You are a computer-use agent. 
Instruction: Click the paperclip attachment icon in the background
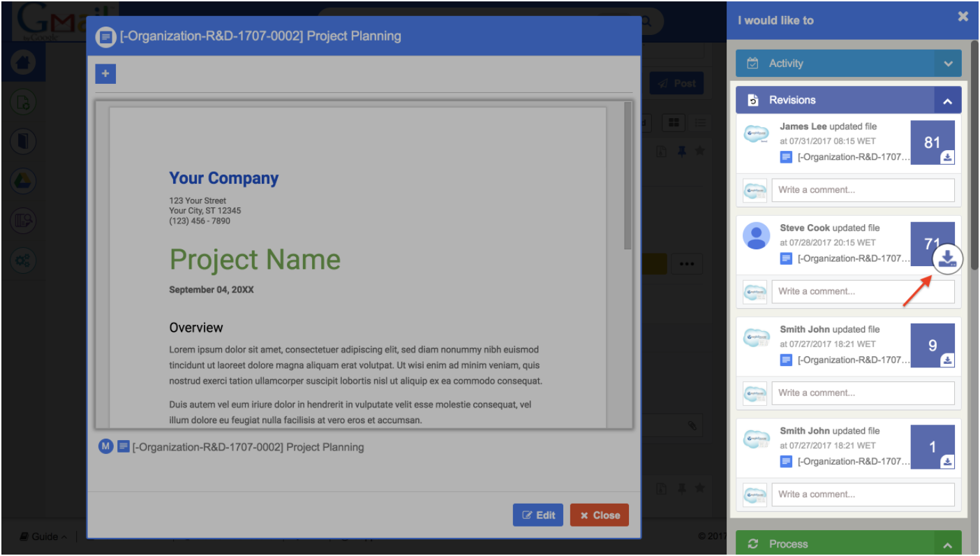click(692, 425)
